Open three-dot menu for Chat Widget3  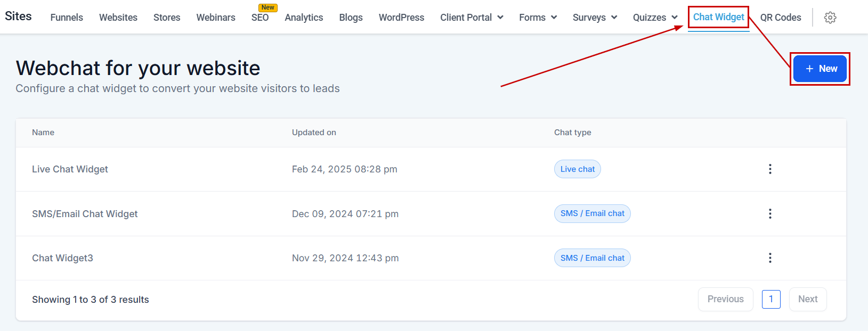pos(770,258)
